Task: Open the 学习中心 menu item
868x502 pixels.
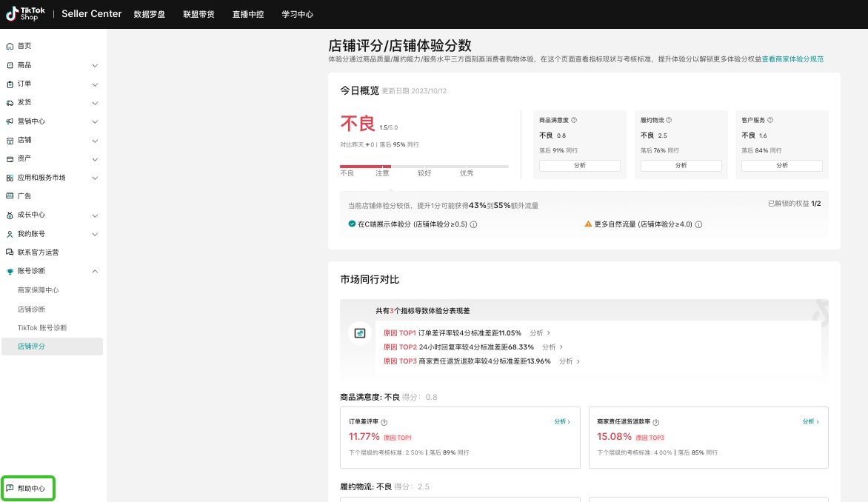Action: pos(296,13)
